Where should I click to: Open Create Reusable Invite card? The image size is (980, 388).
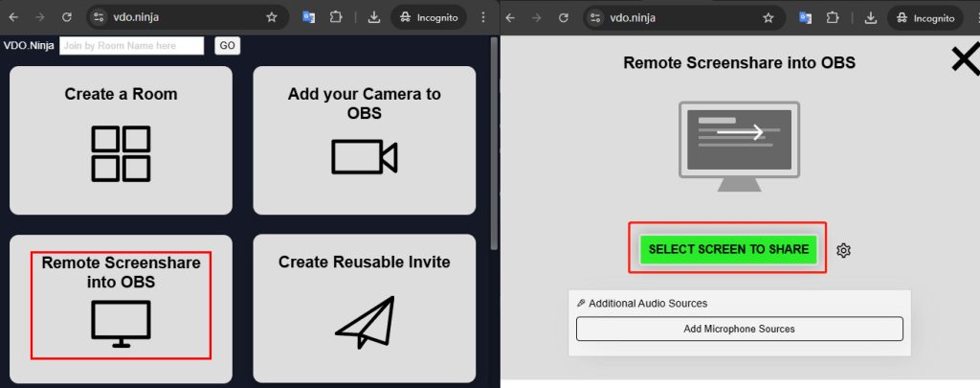[x=365, y=308]
